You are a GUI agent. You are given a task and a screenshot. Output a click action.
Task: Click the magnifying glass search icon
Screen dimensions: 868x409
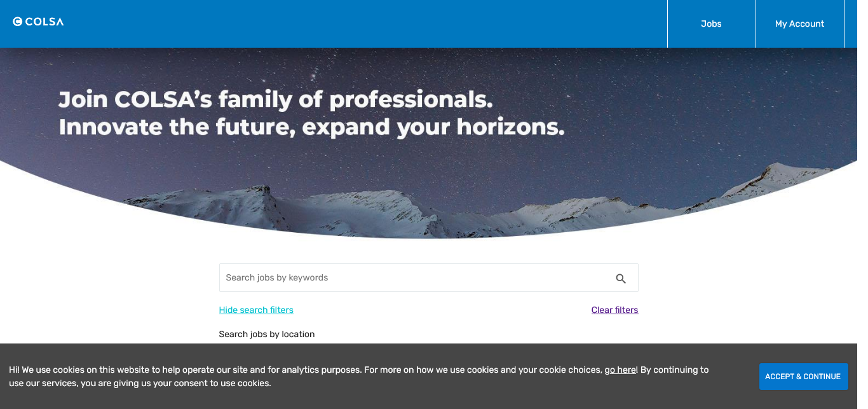[621, 279]
